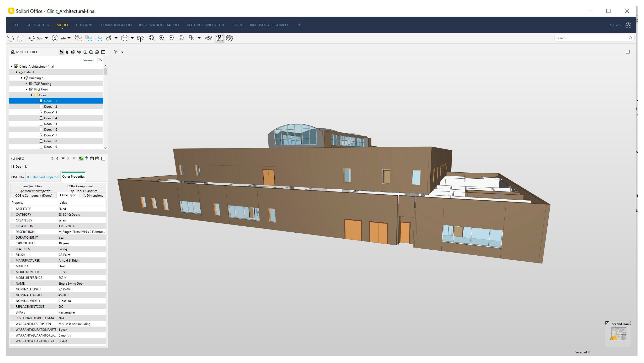The height and width of the screenshot is (363, 644).
Task: Add to selection basket in Model Tree
Action: coord(86,52)
